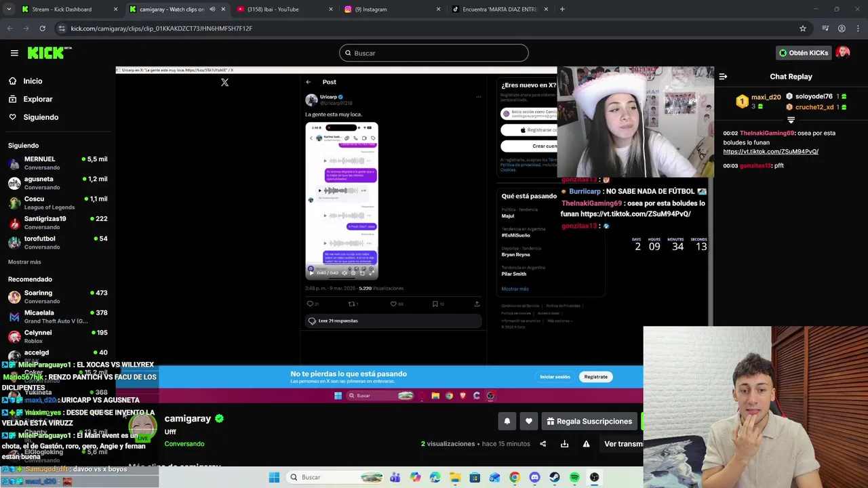The image size is (868, 488).
Task: Open a new browser tab
Action: click(562, 9)
